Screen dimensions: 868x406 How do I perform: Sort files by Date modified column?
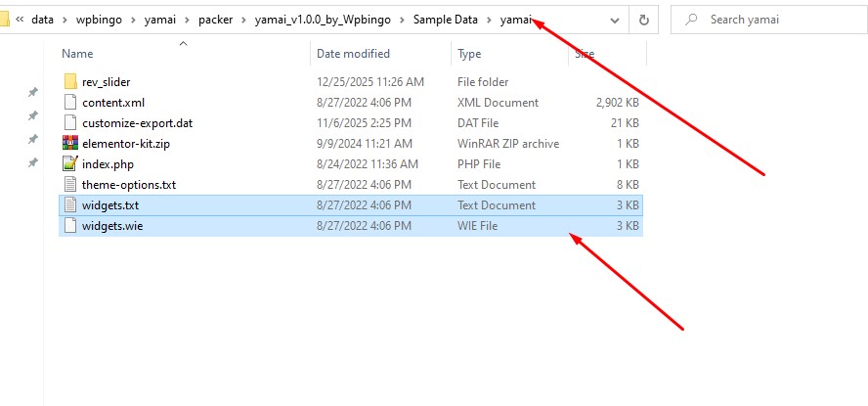coord(353,54)
